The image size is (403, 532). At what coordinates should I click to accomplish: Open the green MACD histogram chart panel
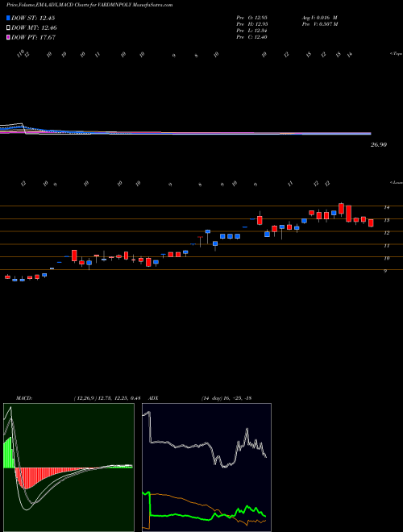(x=69, y=468)
